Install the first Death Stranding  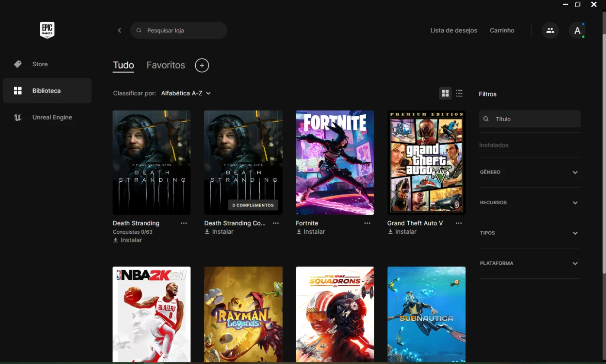(x=127, y=240)
